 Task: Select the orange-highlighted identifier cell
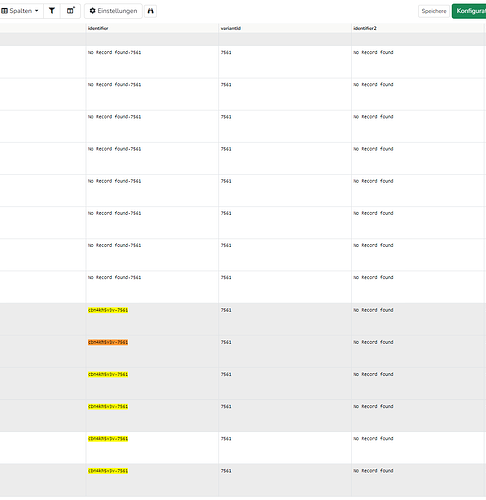coord(108,342)
